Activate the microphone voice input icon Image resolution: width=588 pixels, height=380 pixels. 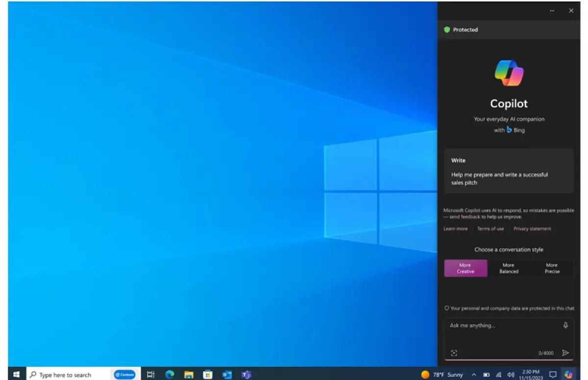pos(565,326)
